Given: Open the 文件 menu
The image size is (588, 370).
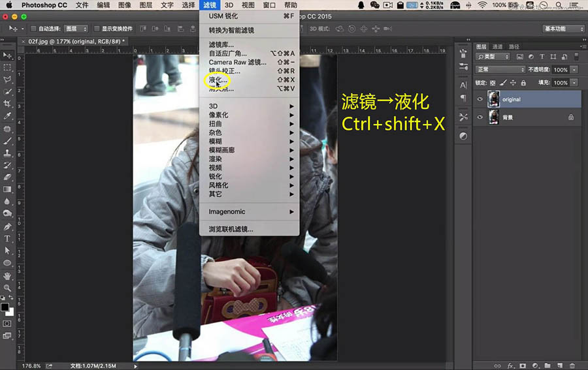Looking at the screenshot, I should pos(82,5).
